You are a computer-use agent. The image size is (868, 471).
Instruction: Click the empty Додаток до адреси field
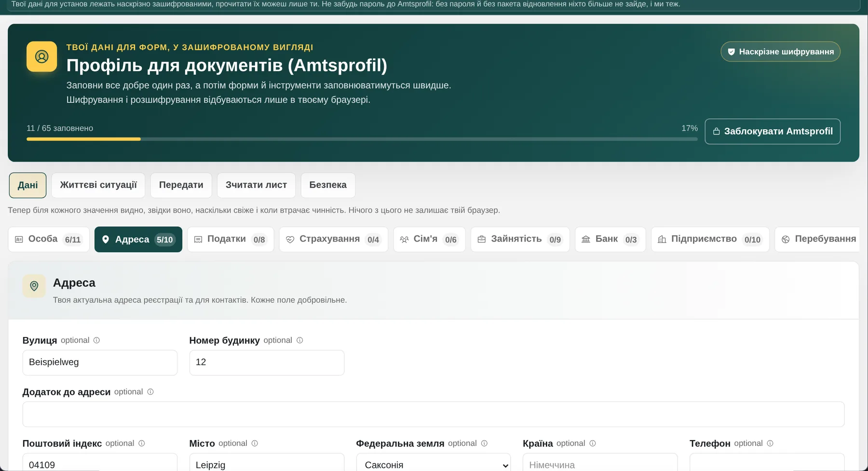(x=434, y=414)
